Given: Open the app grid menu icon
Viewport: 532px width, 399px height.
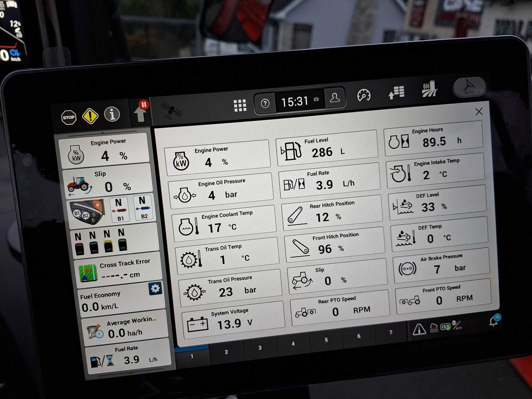Looking at the screenshot, I should (x=240, y=106).
